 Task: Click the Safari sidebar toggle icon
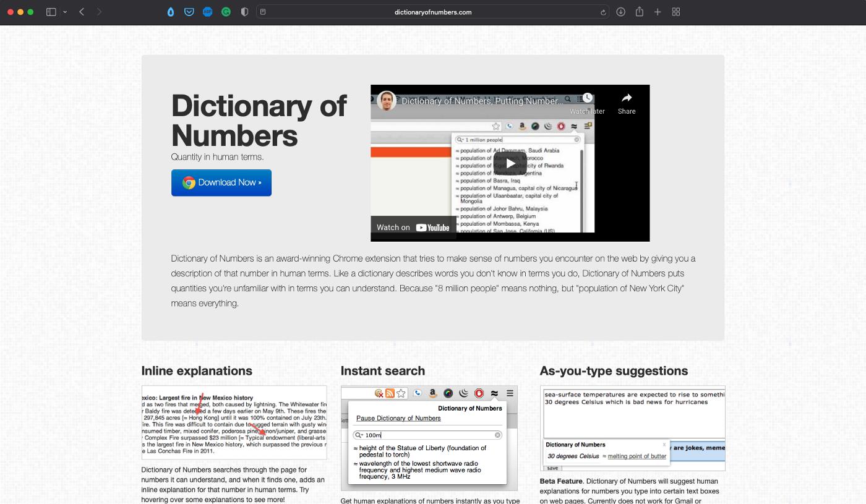51,12
